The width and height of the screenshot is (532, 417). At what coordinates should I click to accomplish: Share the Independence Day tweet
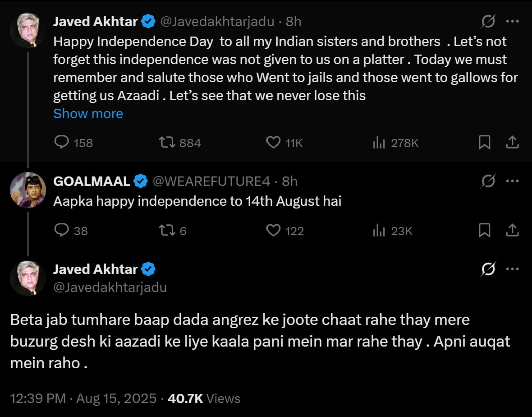[x=512, y=143]
